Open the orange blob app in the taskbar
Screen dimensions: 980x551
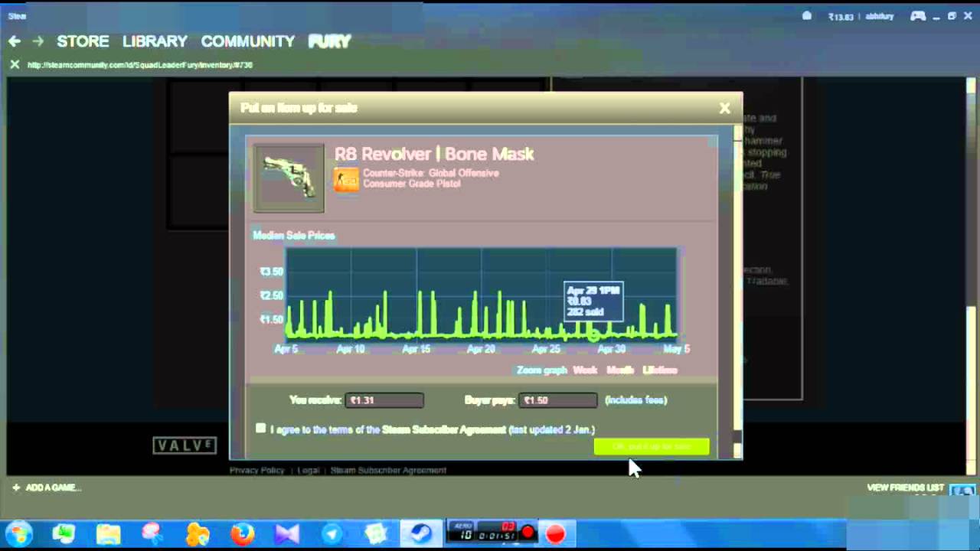[x=198, y=533]
